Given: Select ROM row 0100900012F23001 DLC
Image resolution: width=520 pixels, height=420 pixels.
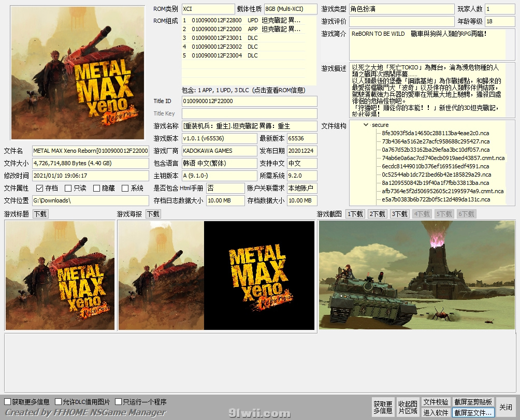Looking at the screenshot, I should pos(243,38).
